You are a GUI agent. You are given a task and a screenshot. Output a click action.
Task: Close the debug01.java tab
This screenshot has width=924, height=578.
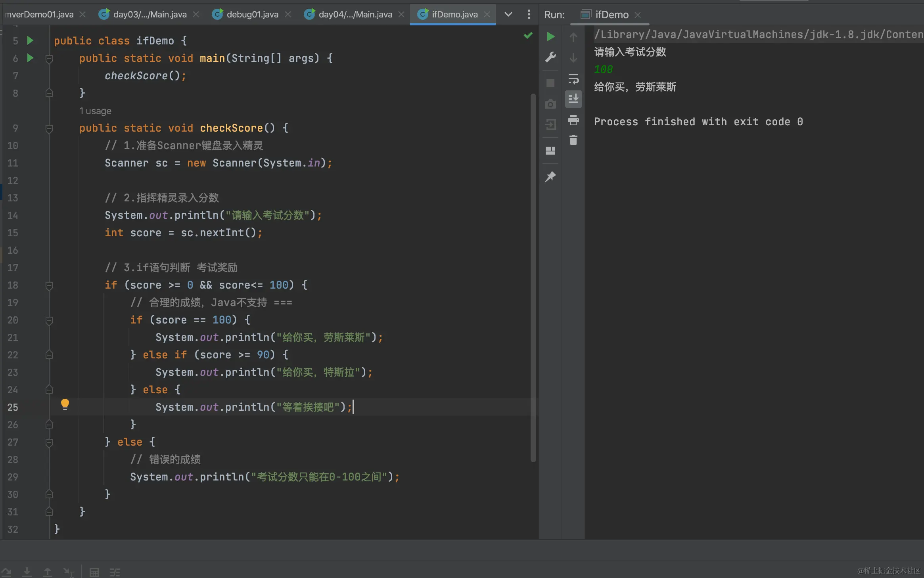point(288,15)
